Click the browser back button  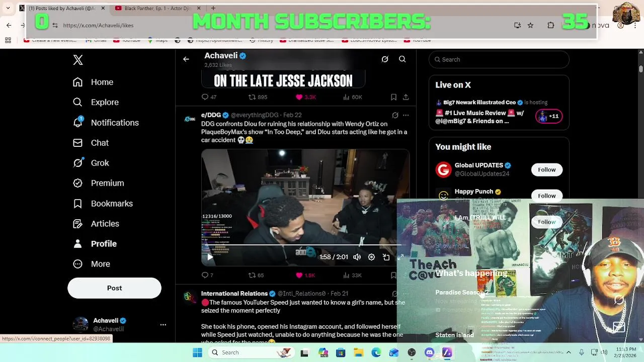coord(9,25)
